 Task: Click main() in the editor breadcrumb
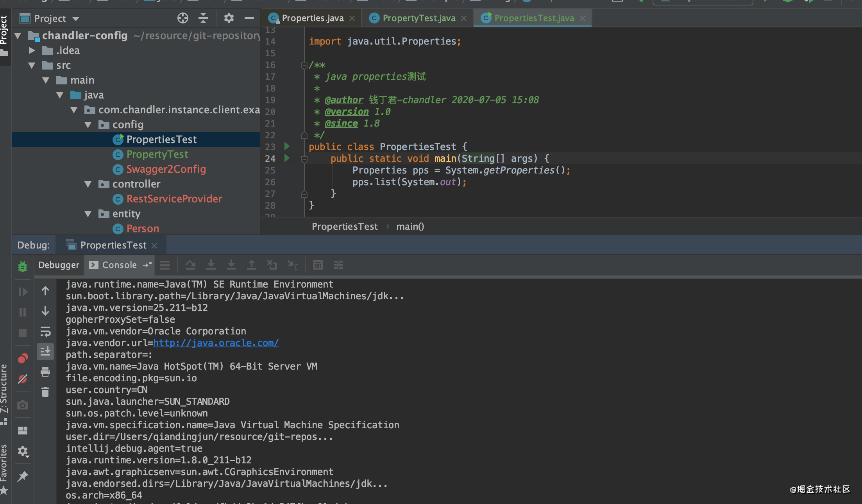(x=410, y=227)
